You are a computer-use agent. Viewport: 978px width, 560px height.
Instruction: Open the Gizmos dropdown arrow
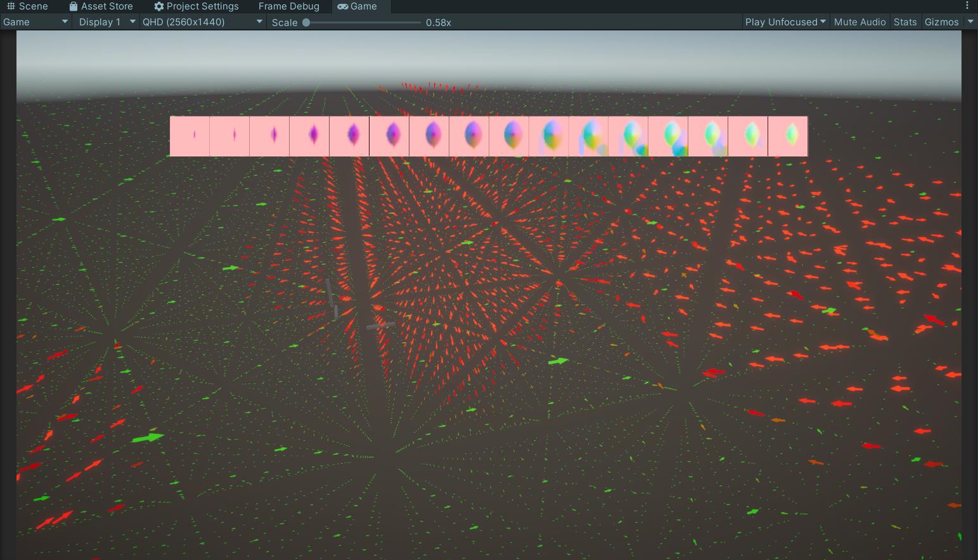[970, 22]
